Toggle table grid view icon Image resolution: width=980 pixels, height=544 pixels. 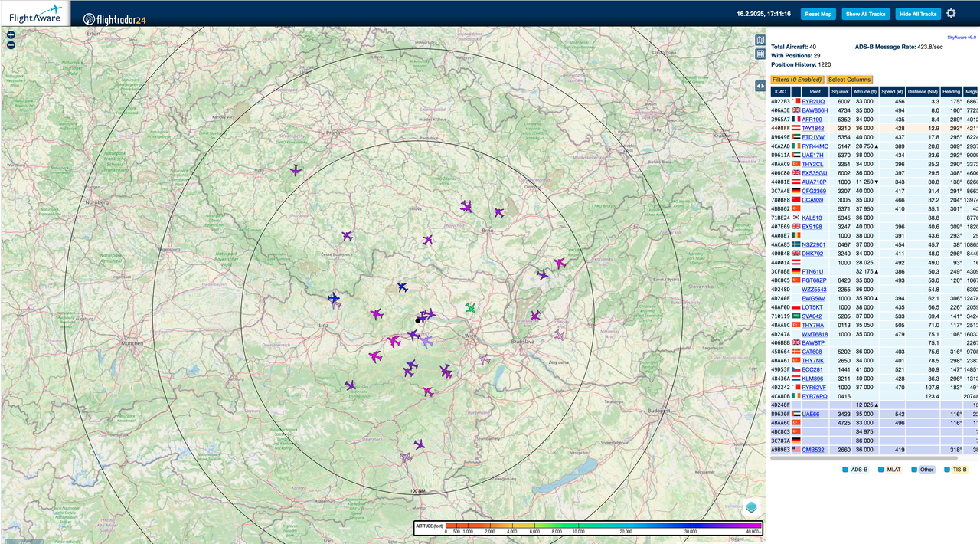[760, 54]
